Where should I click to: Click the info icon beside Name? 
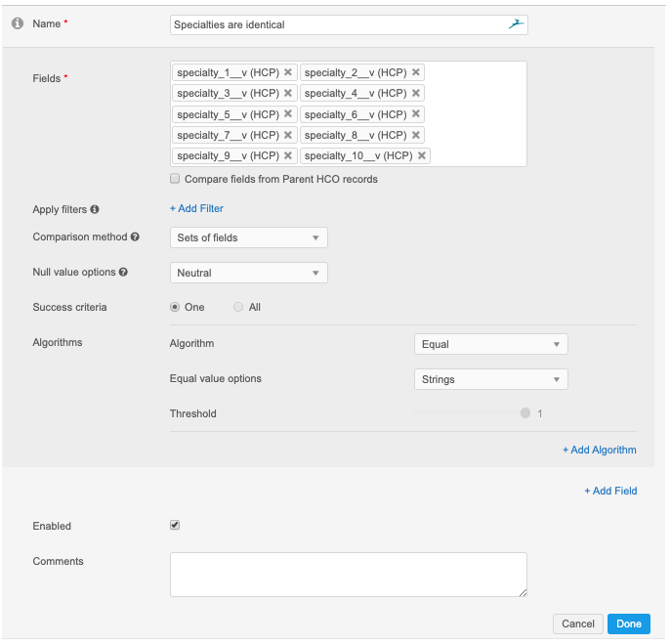pyautogui.click(x=17, y=23)
